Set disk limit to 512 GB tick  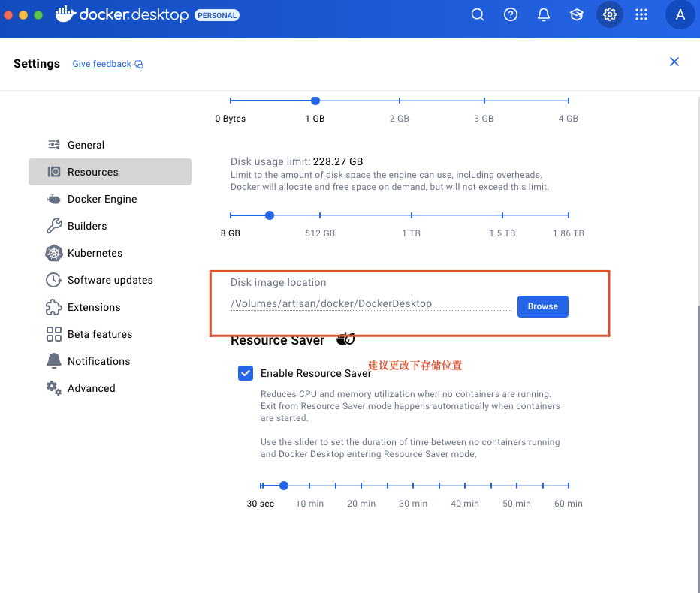(x=320, y=215)
